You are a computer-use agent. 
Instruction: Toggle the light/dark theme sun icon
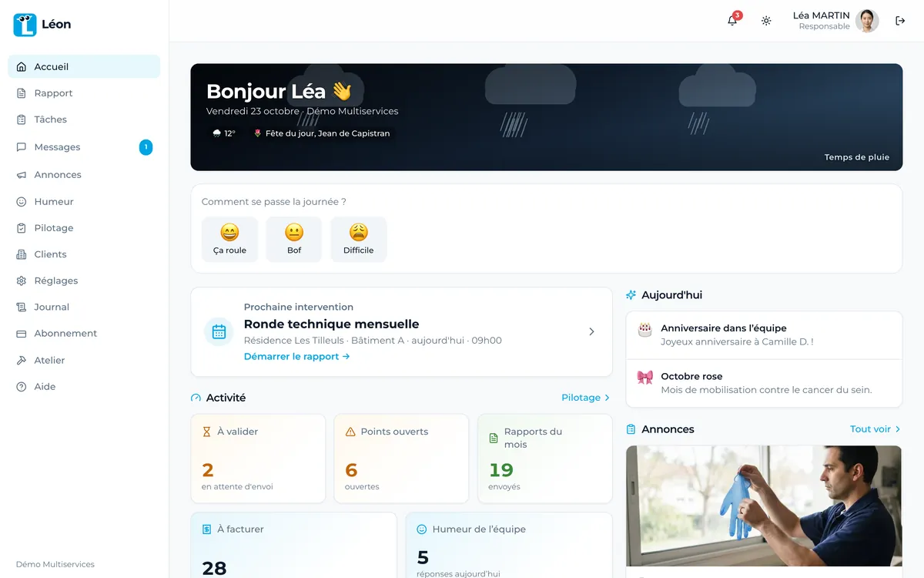click(x=766, y=21)
